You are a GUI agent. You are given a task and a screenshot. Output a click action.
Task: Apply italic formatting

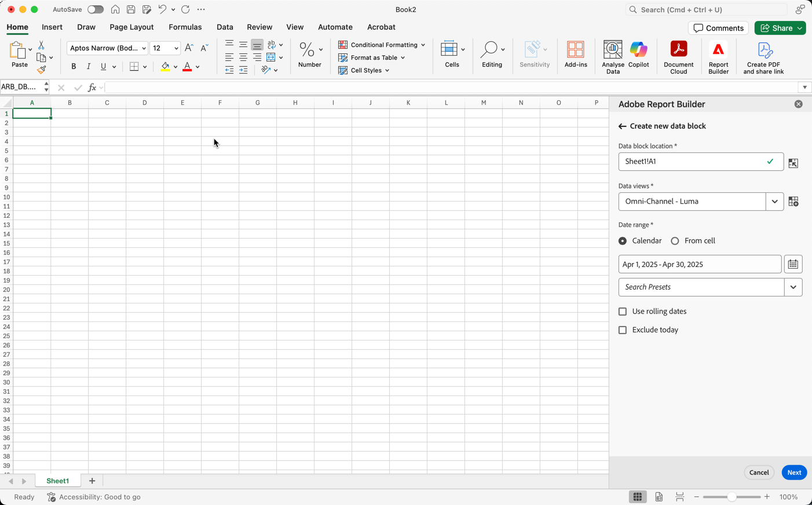(x=89, y=67)
